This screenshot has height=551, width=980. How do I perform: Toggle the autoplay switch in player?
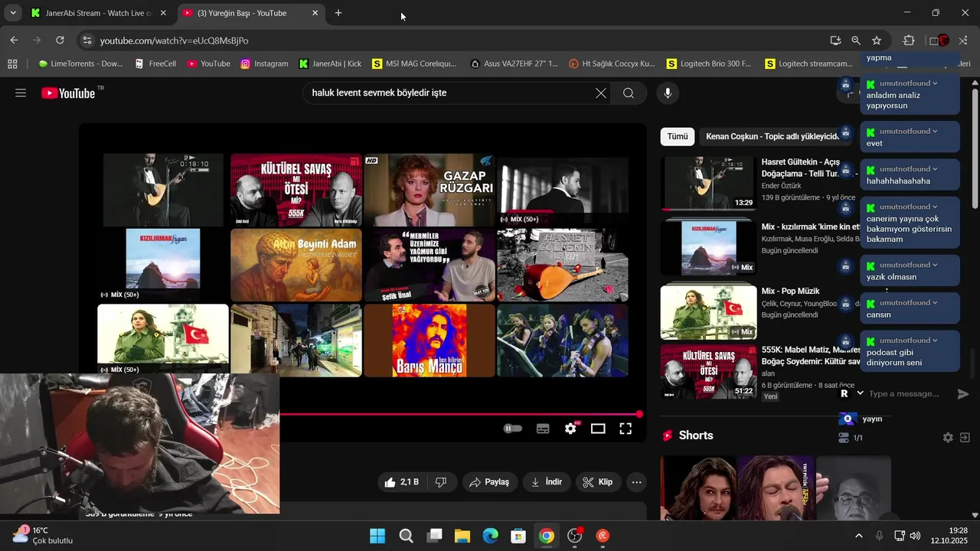point(512,429)
